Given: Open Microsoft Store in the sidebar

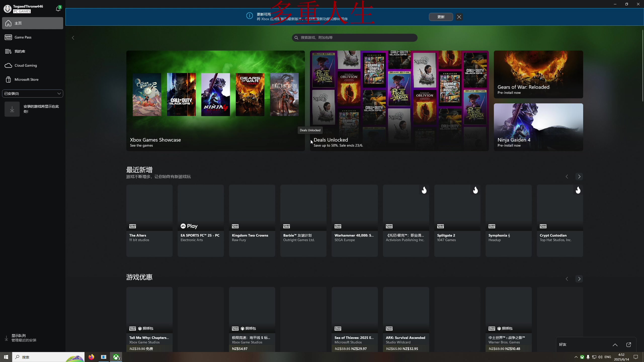Looking at the screenshot, I should [33, 79].
